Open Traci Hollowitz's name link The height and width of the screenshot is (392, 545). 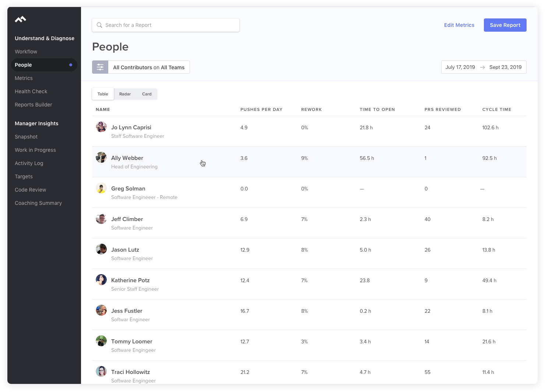coord(131,372)
